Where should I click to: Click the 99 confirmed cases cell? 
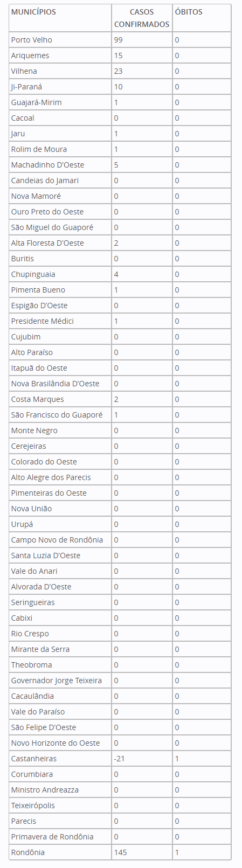pyautogui.click(x=118, y=40)
